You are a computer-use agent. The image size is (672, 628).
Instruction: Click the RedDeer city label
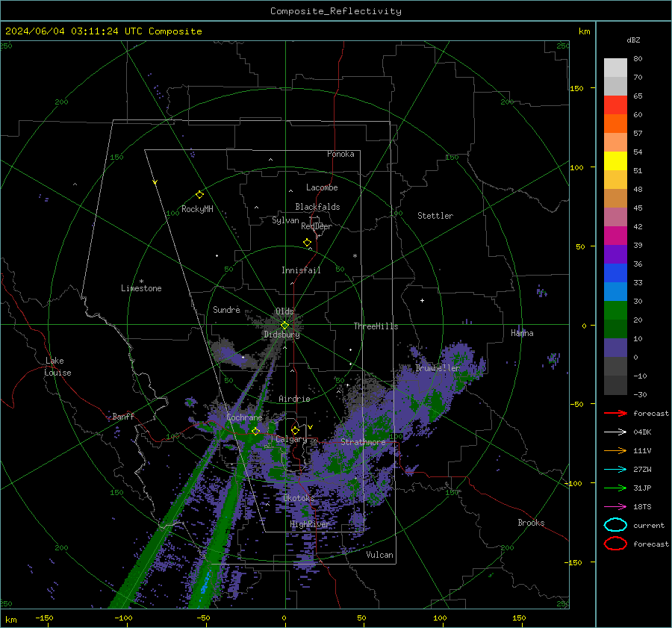(317, 226)
